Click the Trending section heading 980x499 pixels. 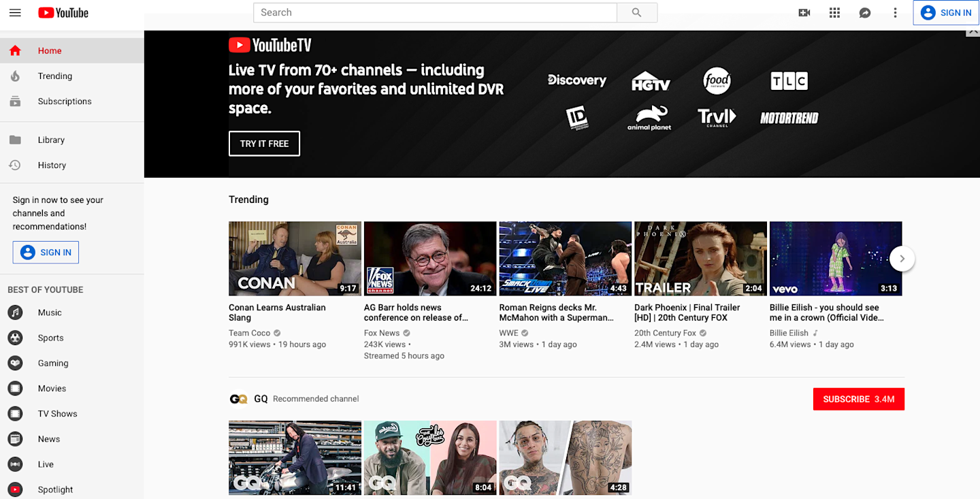(x=248, y=199)
